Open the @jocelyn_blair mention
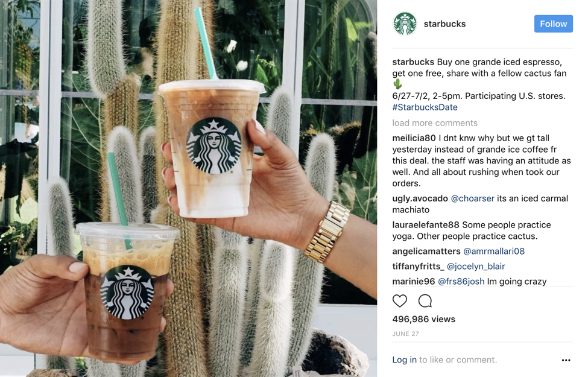The width and height of the screenshot is (588, 377). coord(475,267)
